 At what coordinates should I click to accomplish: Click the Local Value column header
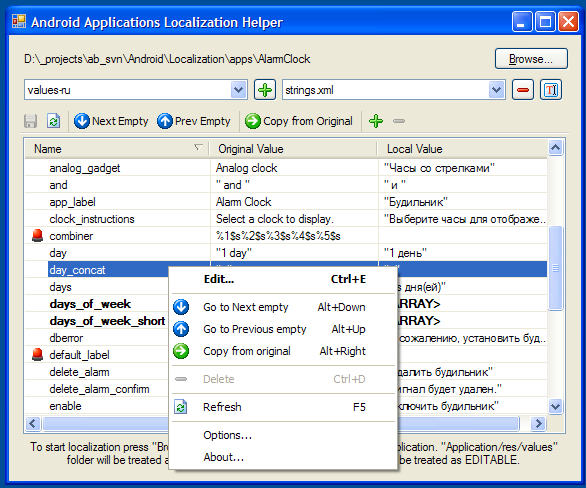[463, 149]
